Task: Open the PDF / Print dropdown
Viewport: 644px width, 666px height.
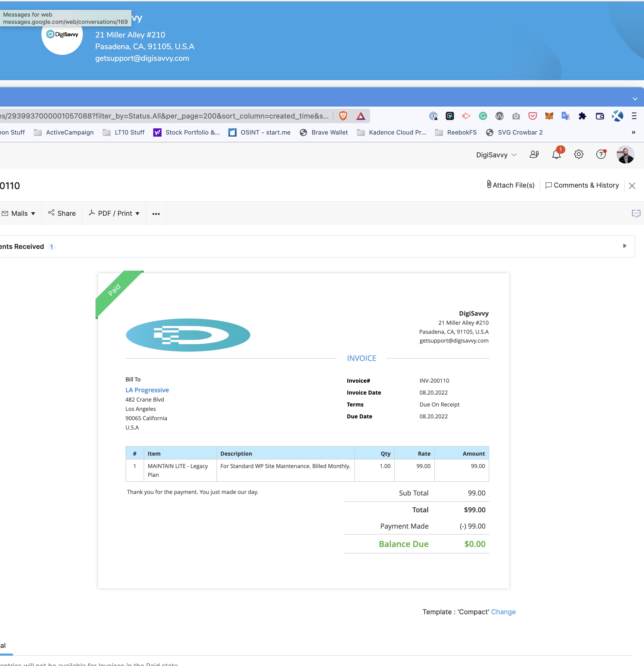Action: (114, 213)
